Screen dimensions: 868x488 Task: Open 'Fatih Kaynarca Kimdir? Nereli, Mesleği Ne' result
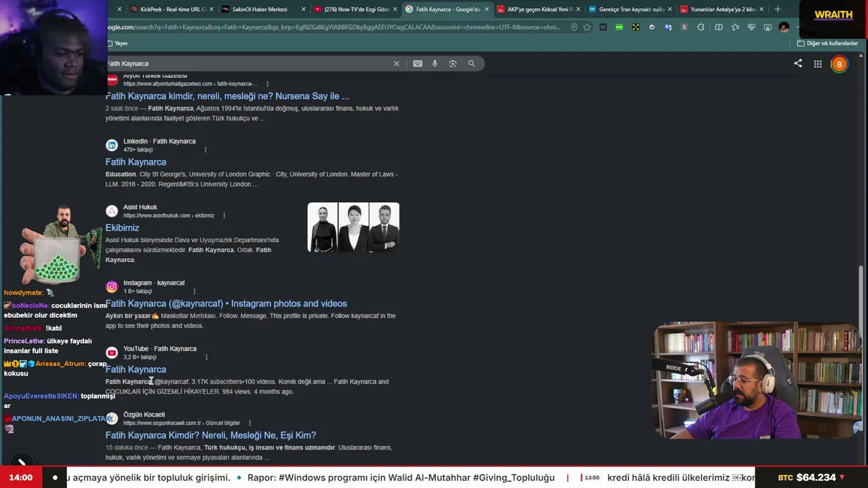211,435
